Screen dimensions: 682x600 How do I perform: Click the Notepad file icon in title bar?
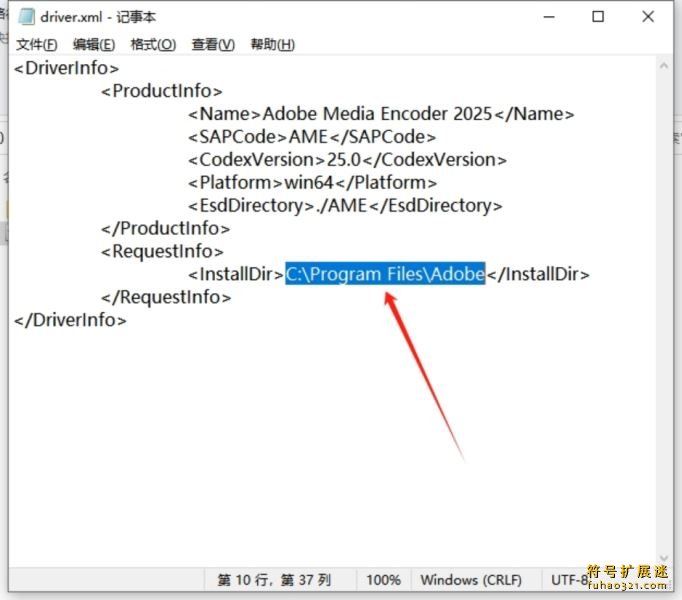click(x=26, y=17)
